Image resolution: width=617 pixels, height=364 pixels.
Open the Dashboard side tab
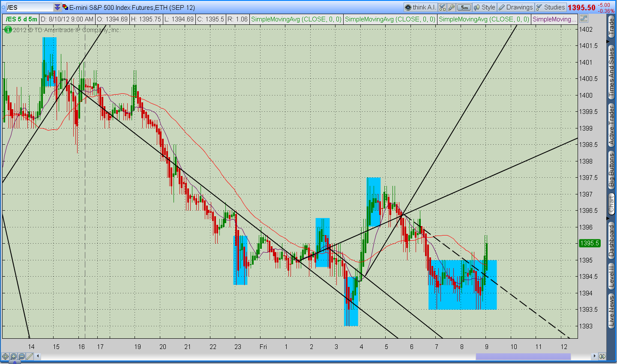point(611,241)
